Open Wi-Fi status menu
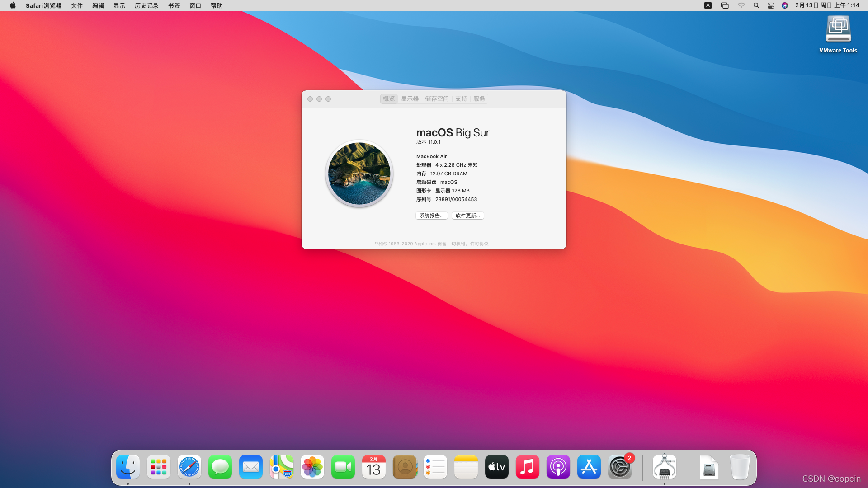The image size is (868, 488). (x=741, y=5)
